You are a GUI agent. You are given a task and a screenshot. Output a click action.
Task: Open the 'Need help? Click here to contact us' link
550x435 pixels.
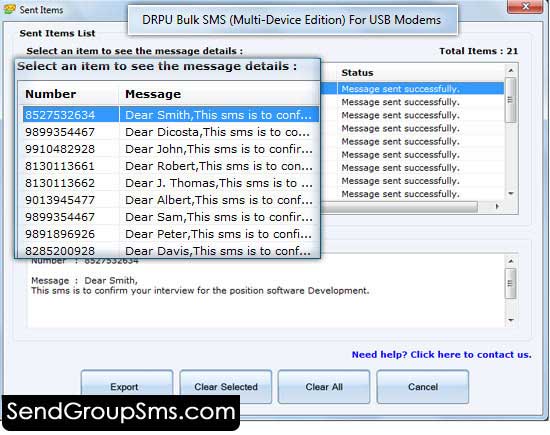442,355
